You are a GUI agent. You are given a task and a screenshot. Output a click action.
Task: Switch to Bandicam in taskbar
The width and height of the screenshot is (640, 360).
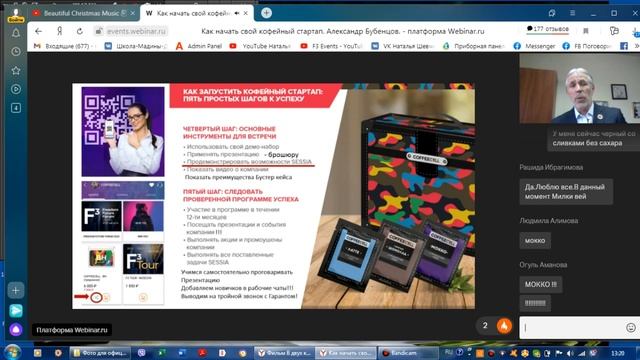pyautogui.click(x=408, y=353)
